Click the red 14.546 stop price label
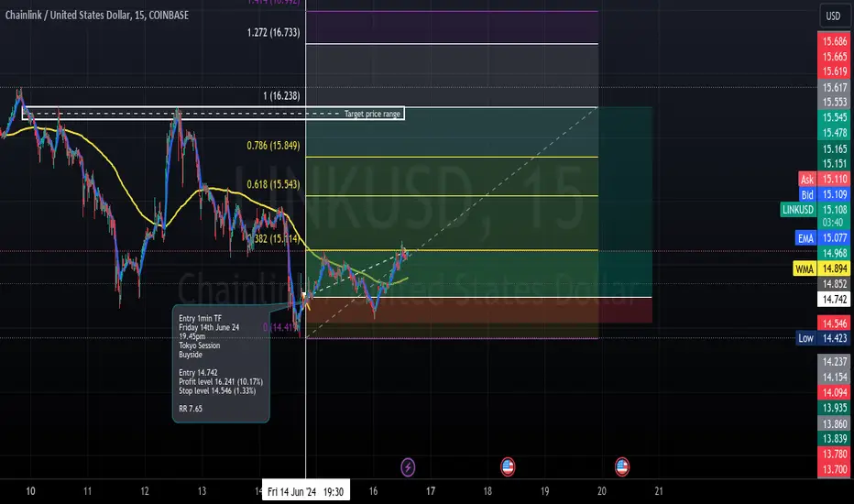854x504 pixels. [834, 323]
